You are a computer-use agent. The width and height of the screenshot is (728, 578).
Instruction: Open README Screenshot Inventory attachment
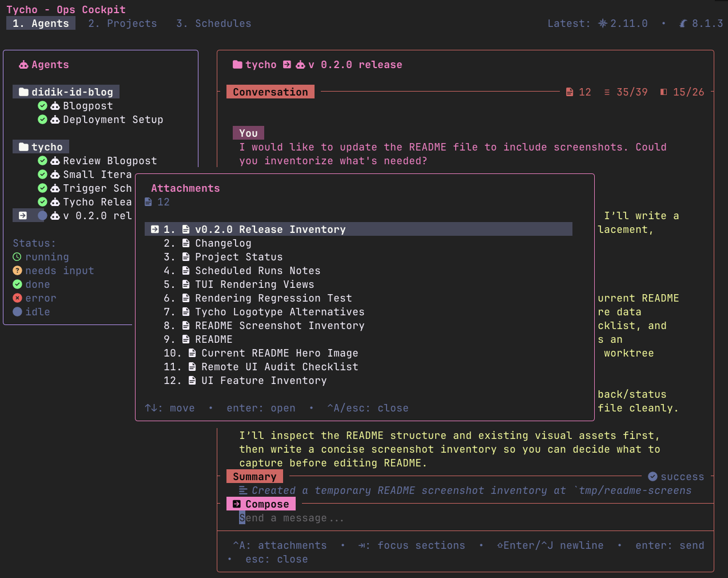[280, 326]
